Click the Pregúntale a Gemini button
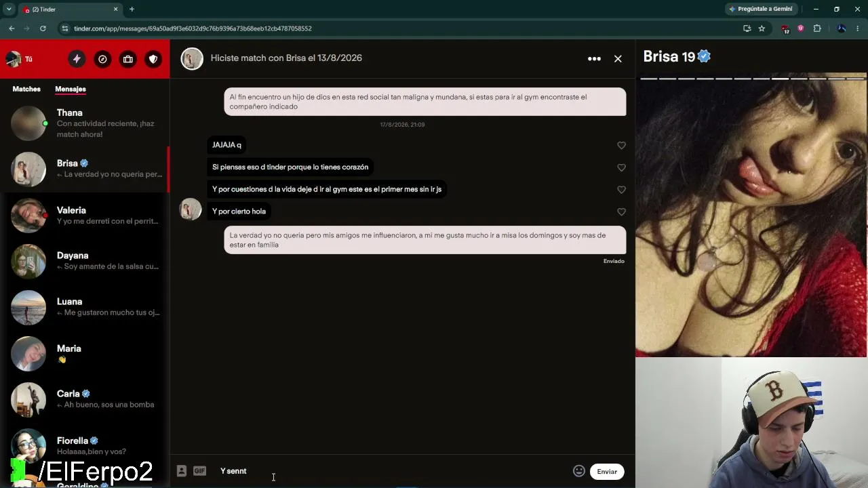Screen dimensions: 868x488 click(760, 9)
